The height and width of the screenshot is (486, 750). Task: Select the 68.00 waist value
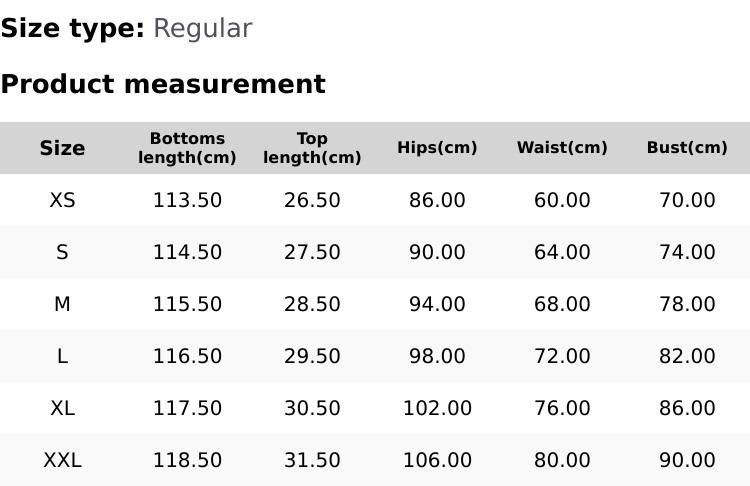(562, 304)
